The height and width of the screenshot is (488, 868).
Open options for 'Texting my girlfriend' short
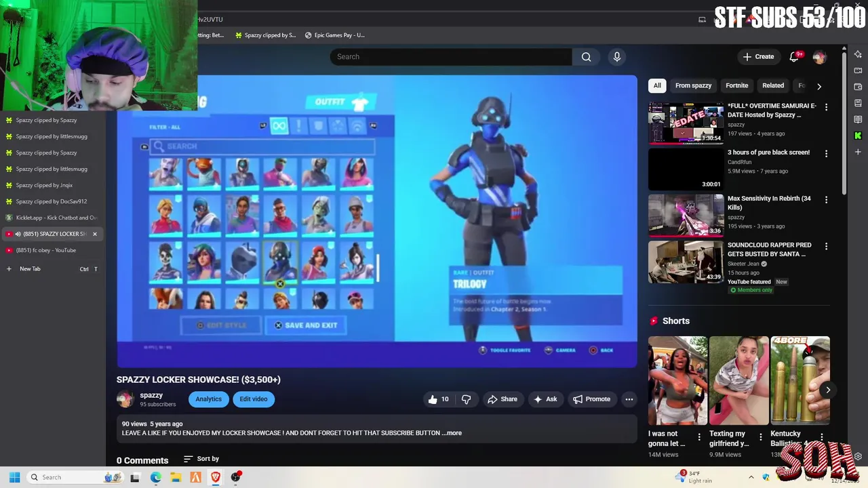click(760, 437)
